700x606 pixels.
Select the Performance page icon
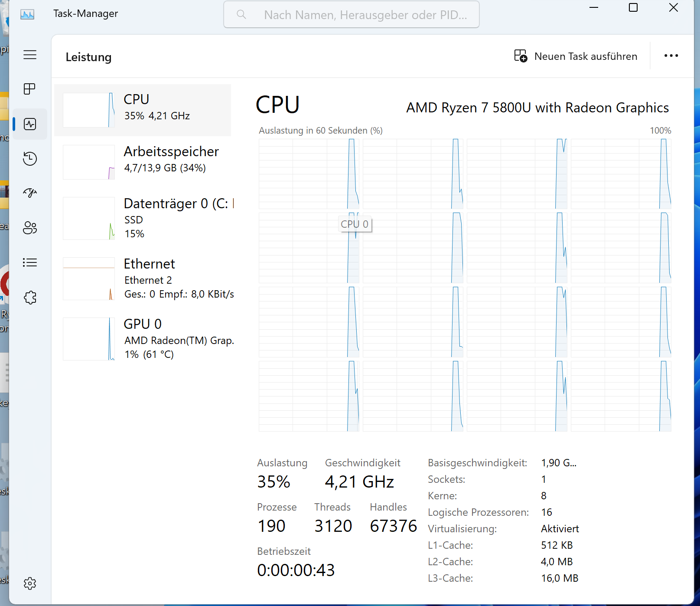[30, 124]
